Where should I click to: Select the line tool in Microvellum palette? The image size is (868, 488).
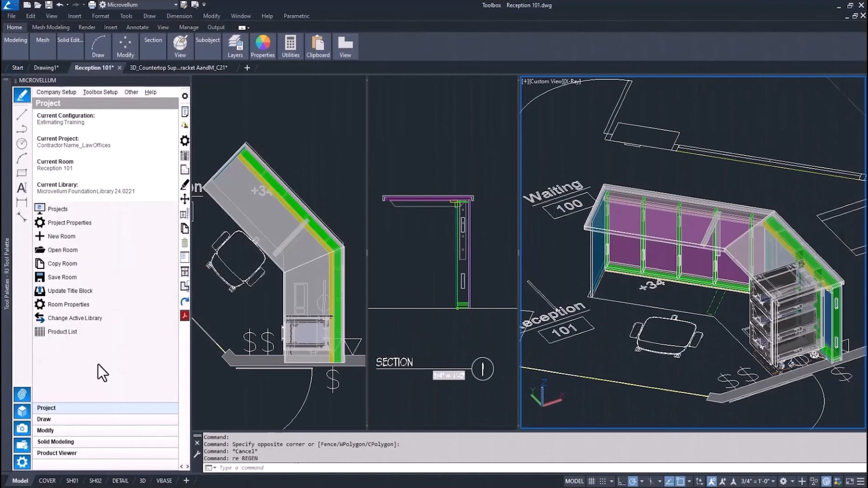22,115
